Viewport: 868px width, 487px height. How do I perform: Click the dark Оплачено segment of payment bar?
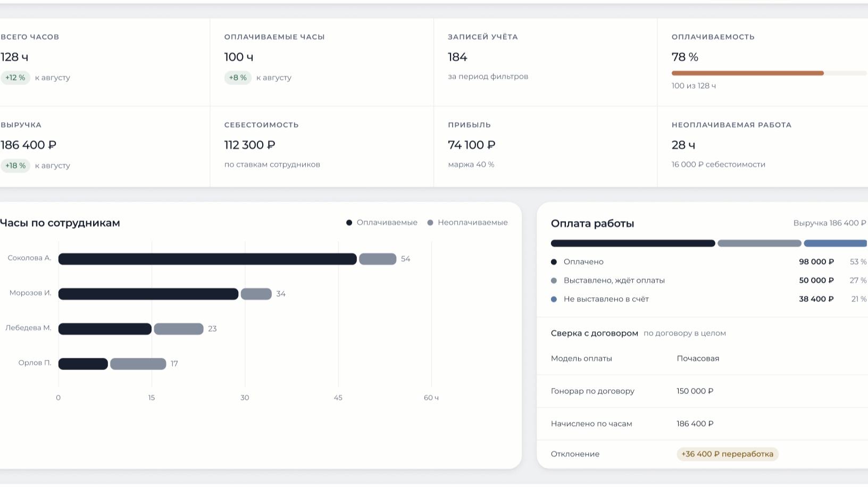click(x=633, y=244)
